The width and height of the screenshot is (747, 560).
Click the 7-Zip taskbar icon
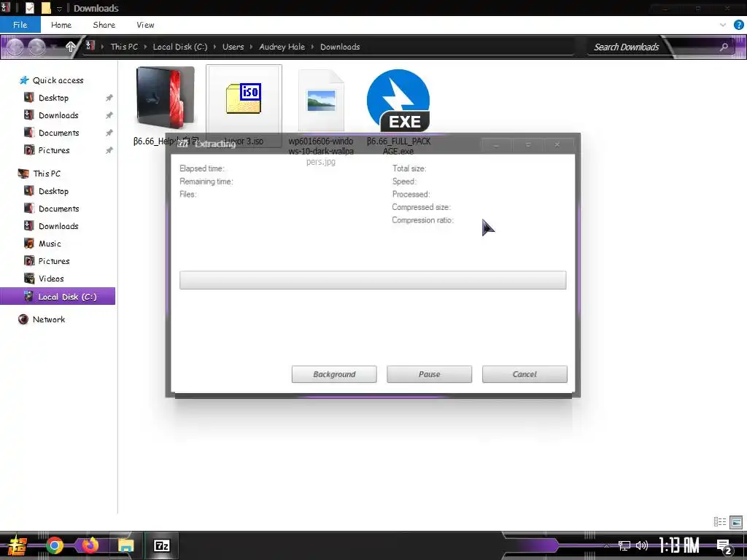tap(161, 545)
